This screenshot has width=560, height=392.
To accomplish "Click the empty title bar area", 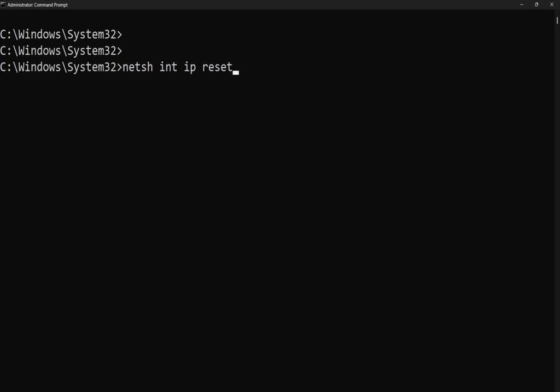I will (285, 4).
